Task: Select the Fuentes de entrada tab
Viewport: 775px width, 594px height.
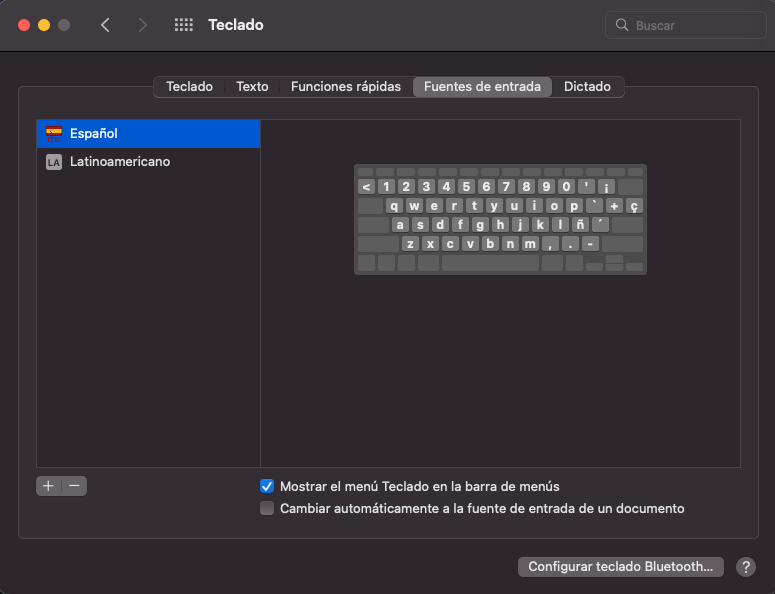Action: tap(482, 87)
